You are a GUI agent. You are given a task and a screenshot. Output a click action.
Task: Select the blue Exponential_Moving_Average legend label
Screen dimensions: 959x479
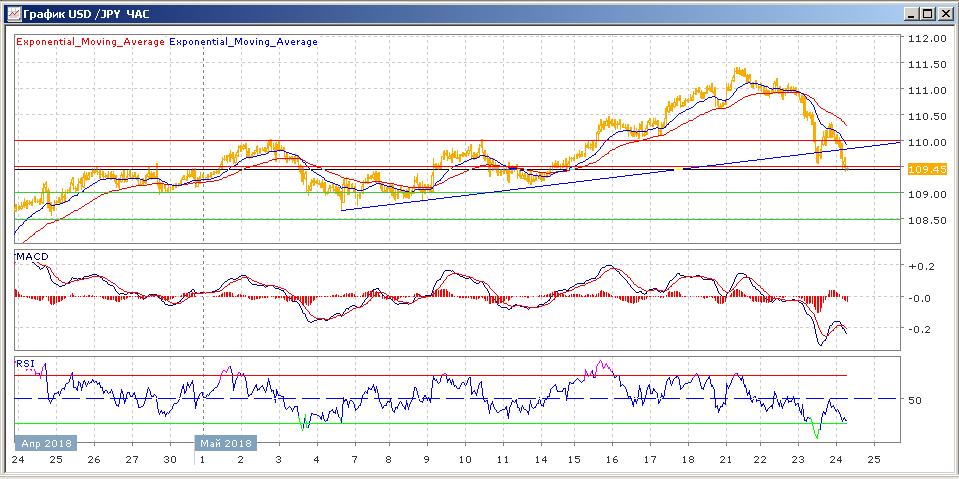[x=244, y=42]
